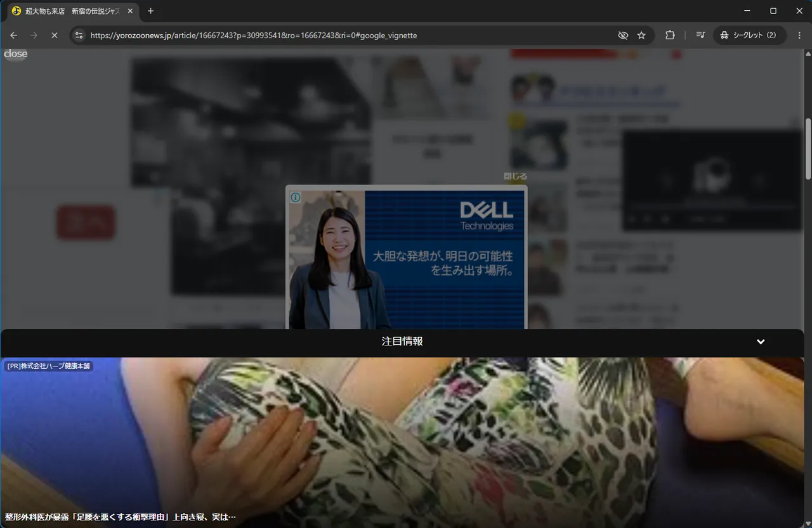Click the page's vertical scrollbar thumb
Viewport: 812px width, 528px height.
coord(808,149)
